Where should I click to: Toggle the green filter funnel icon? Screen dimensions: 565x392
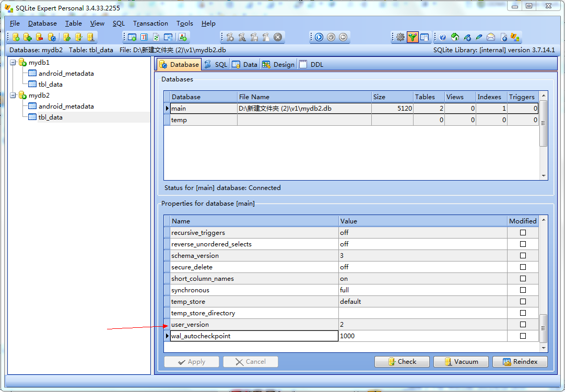tap(413, 37)
